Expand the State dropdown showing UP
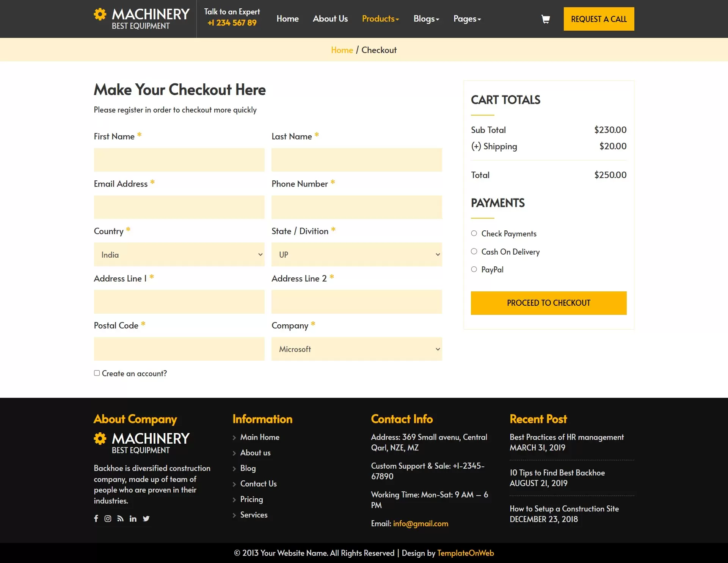Image resolution: width=728 pixels, height=563 pixels. (356, 255)
